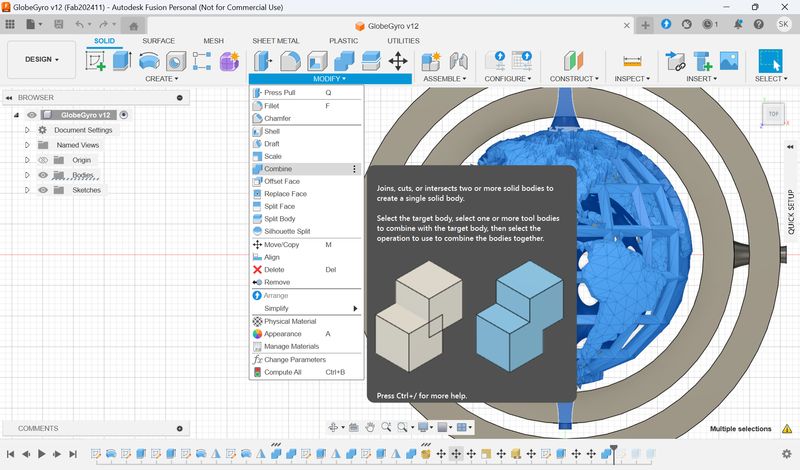Screen dimensions: 800x470
Task: Switch to the SHEET METAL tab
Action: (276, 41)
